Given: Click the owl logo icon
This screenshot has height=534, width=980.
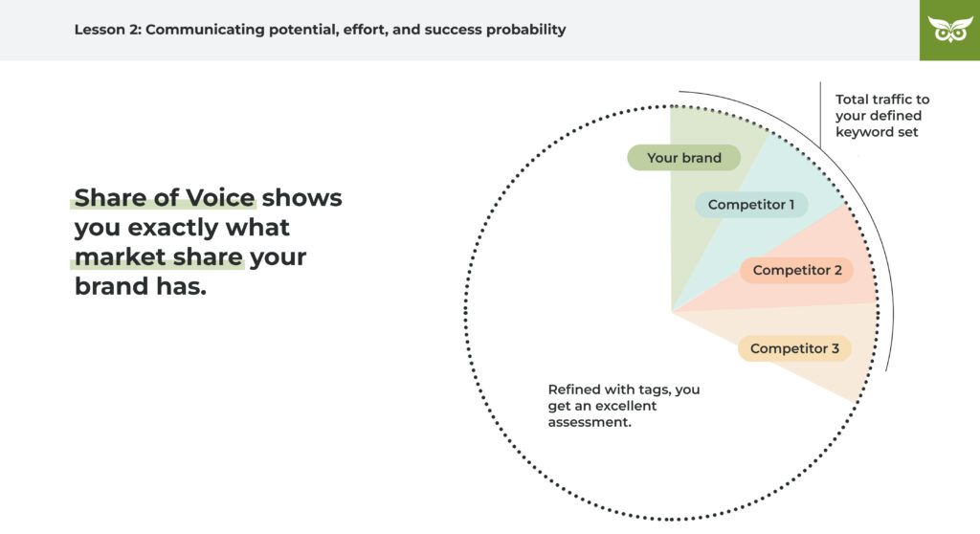Looking at the screenshot, I should click(x=949, y=30).
